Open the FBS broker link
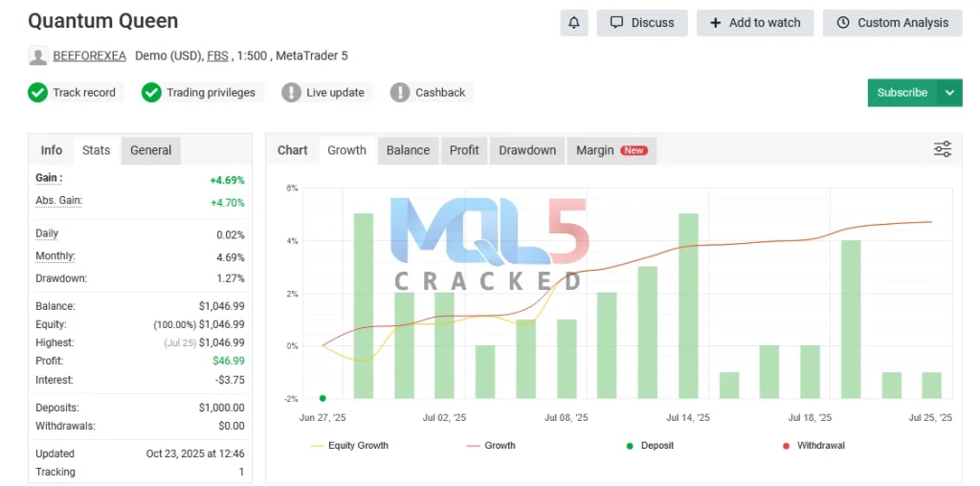 point(217,56)
